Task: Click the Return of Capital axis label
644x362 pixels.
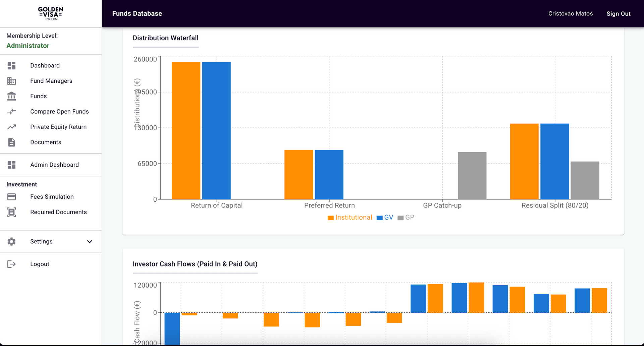Action: point(217,205)
